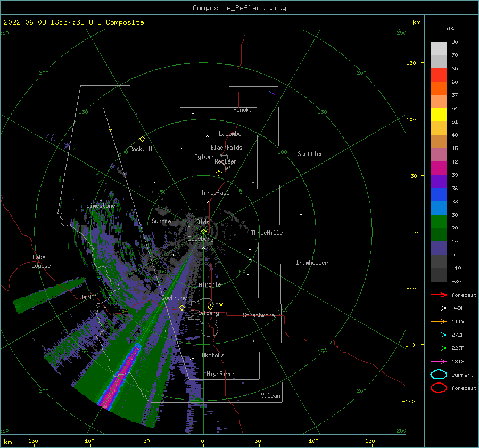
Task: Click the magenta 18TS arrow in legend
Action: tap(439, 362)
